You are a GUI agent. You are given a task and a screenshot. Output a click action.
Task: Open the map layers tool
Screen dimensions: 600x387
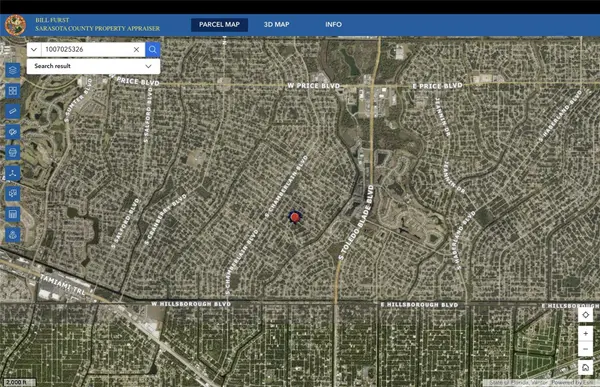point(13,70)
